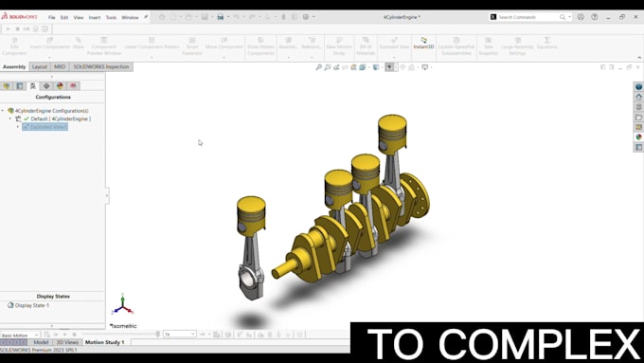Open the File menu
Image resolution: width=644 pixels, height=363 pixels.
click(x=52, y=18)
